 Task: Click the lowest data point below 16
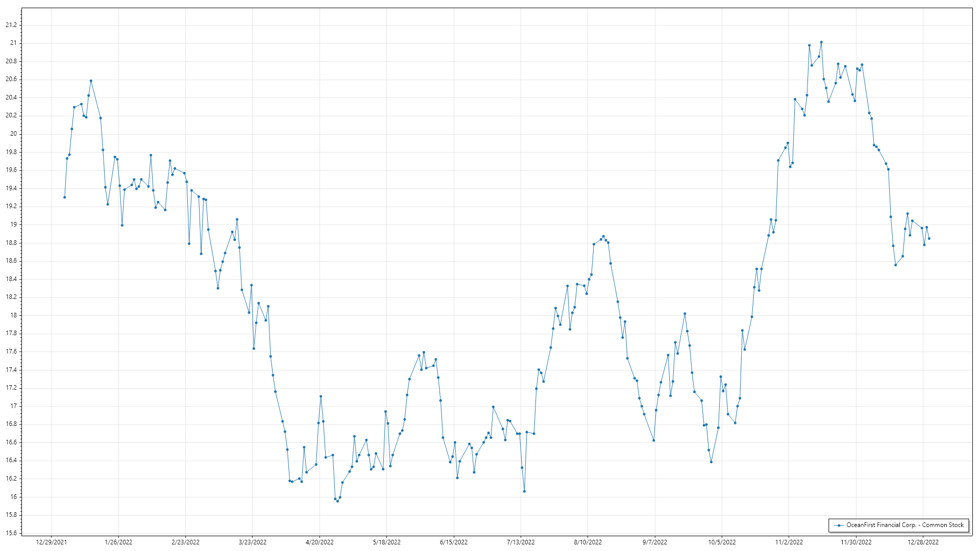click(337, 501)
